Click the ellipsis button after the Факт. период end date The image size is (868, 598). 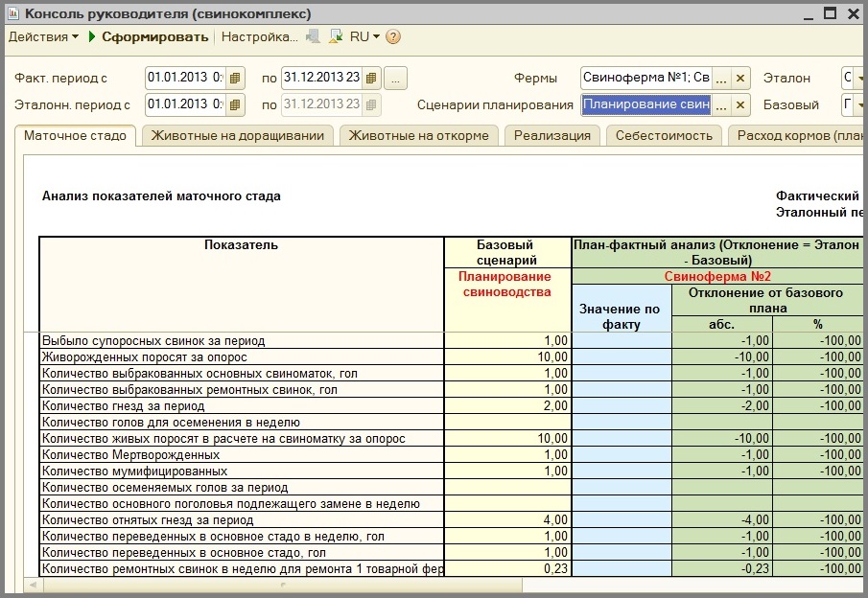click(395, 78)
